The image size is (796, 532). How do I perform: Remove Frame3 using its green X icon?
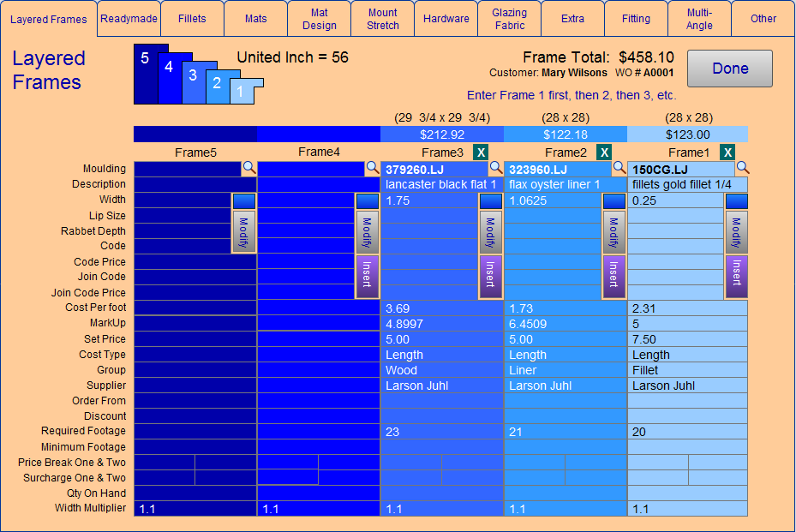[481, 152]
